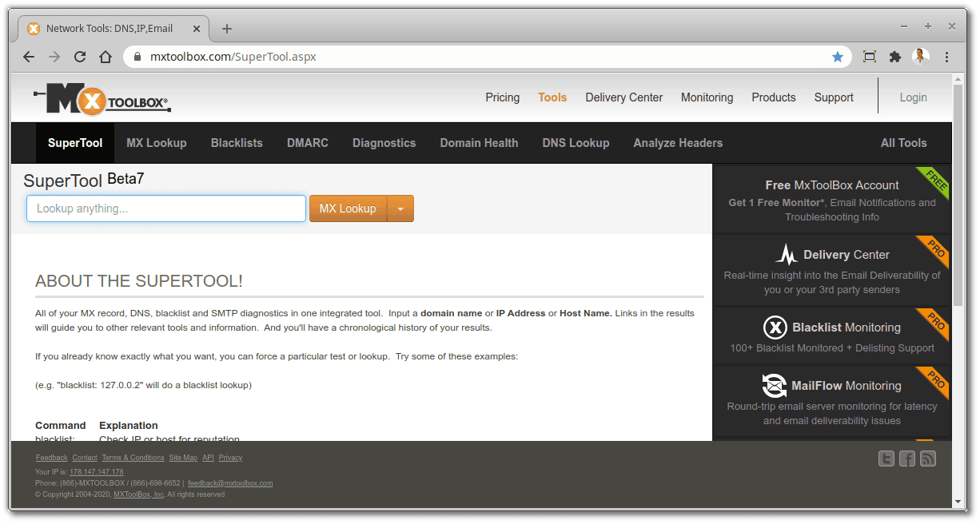Open the Support menu item
980x524 pixels.
[834, 97]
